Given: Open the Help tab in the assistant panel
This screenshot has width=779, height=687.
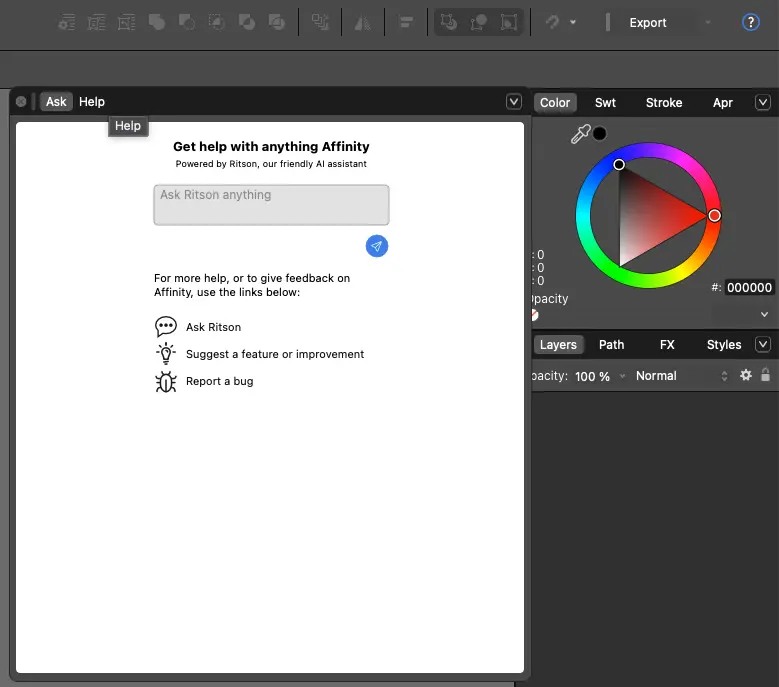Looking at the screenshot, I should 92,102.
